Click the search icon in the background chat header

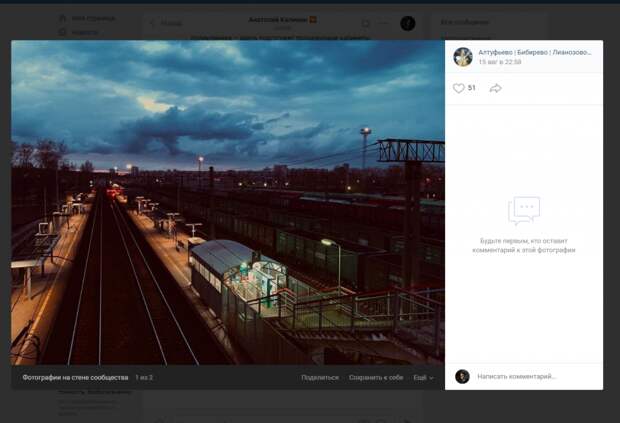[x=366, y=24]
